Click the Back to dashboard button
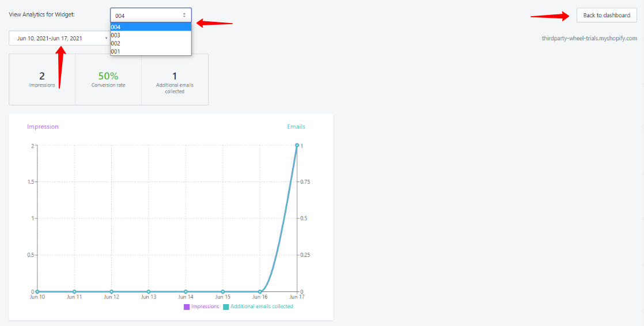Image resolution: width=644 pixels, height=326 pixels. point(607,15)
